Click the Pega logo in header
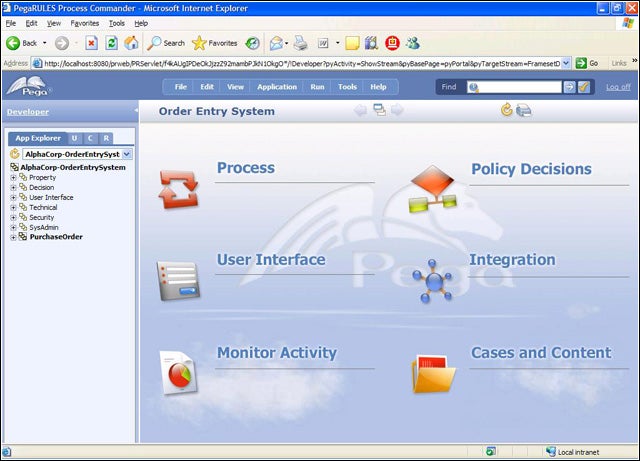The image size is (640, 461). 29,86
